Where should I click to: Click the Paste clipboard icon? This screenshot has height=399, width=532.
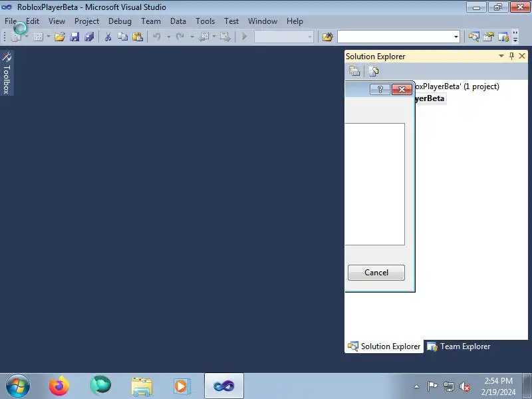138,37
